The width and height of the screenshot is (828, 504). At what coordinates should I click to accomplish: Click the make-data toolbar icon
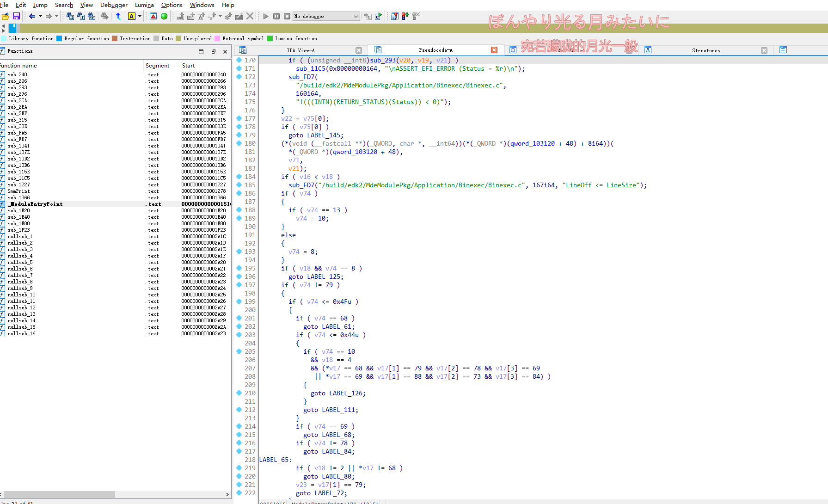click(191, 16)
